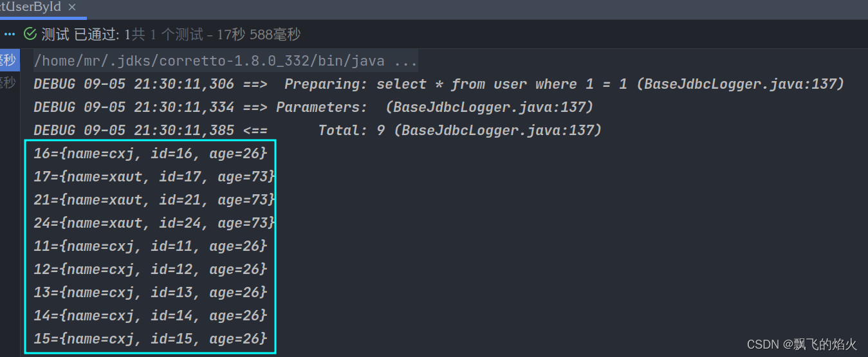868x357 pixels.
Task: Click the output line for id=21
Action: (154, 200)
